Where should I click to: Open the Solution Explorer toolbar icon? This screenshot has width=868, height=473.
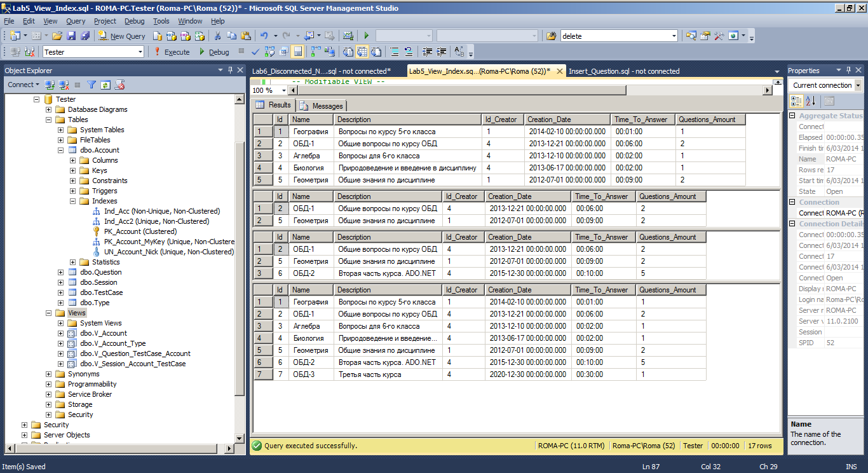click(x=691, y=36)
